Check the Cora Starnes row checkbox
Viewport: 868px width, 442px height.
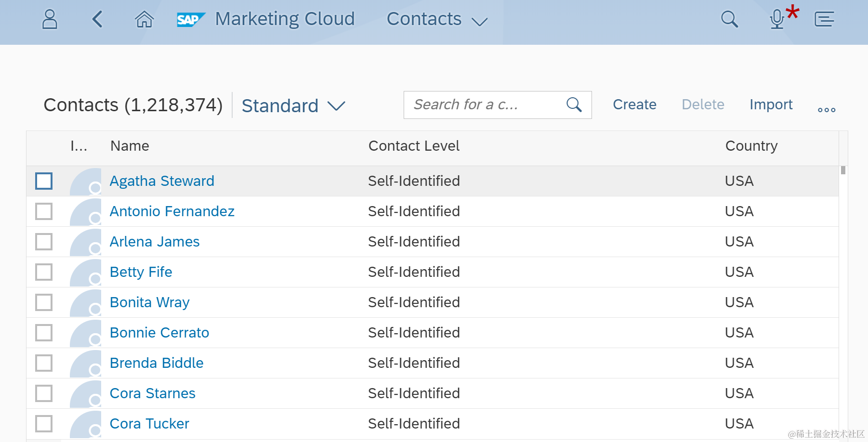pos(44,393)
